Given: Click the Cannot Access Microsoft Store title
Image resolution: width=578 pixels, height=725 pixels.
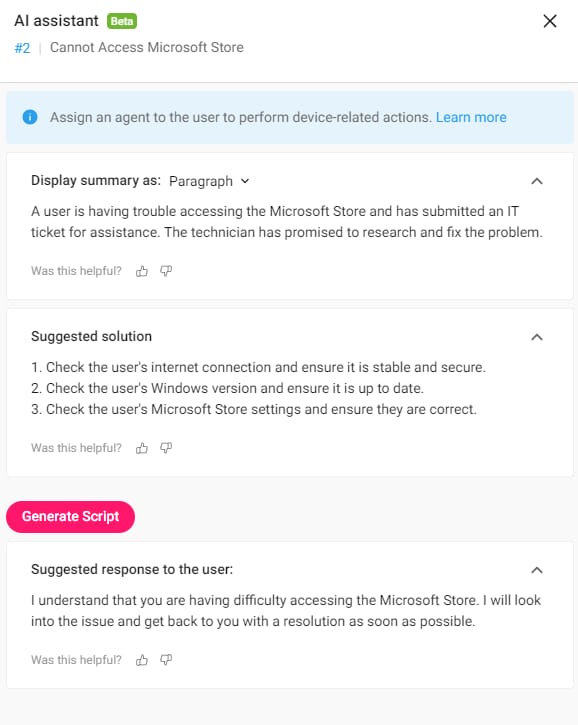Looking at the screenshot, I should (x=147, y=47).
